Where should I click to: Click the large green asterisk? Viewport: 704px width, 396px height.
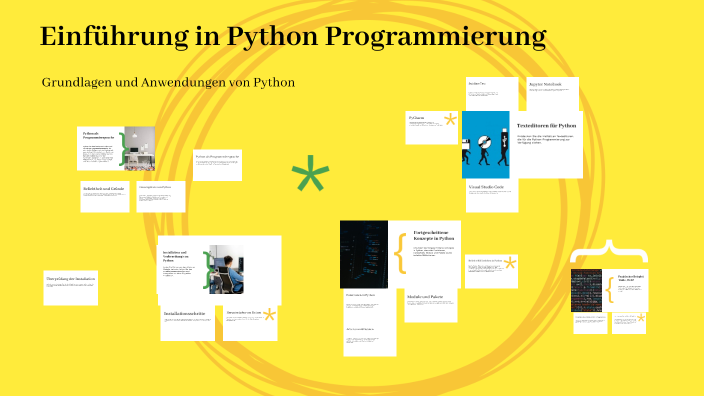[x=310, y=173]
